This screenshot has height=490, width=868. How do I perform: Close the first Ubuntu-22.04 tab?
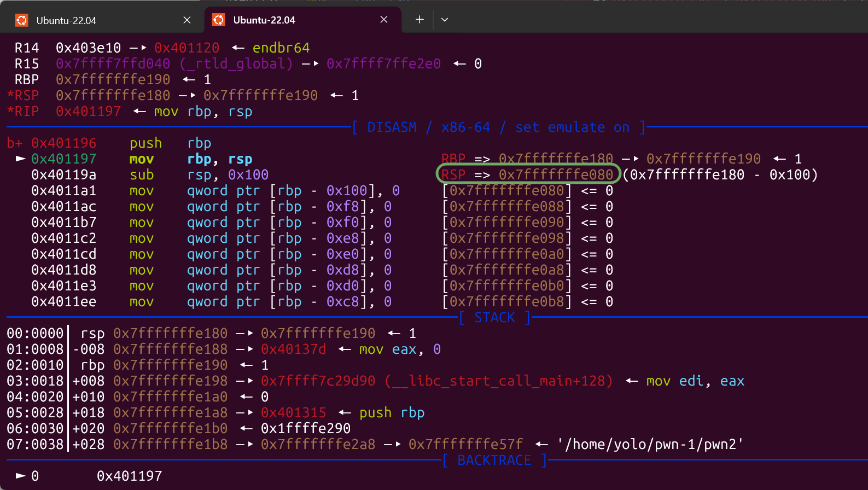point(187,20)
